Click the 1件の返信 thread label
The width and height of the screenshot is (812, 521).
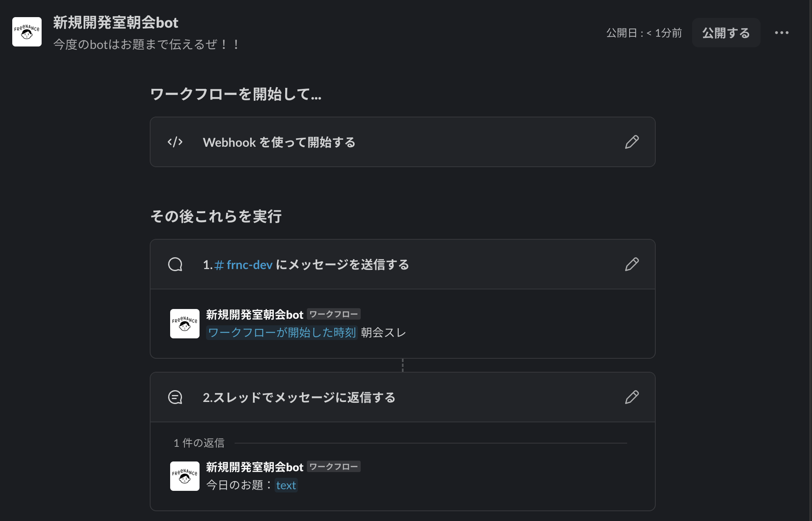(x=199, y=443)
